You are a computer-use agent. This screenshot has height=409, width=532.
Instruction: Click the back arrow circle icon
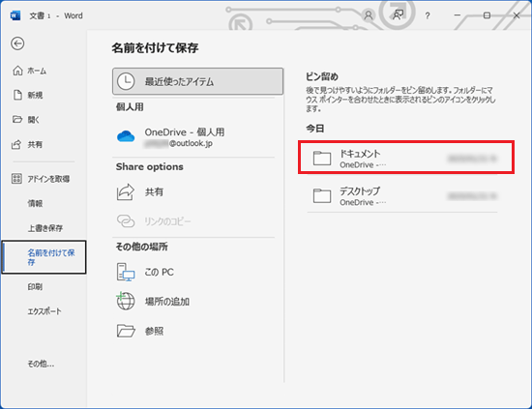17,44
